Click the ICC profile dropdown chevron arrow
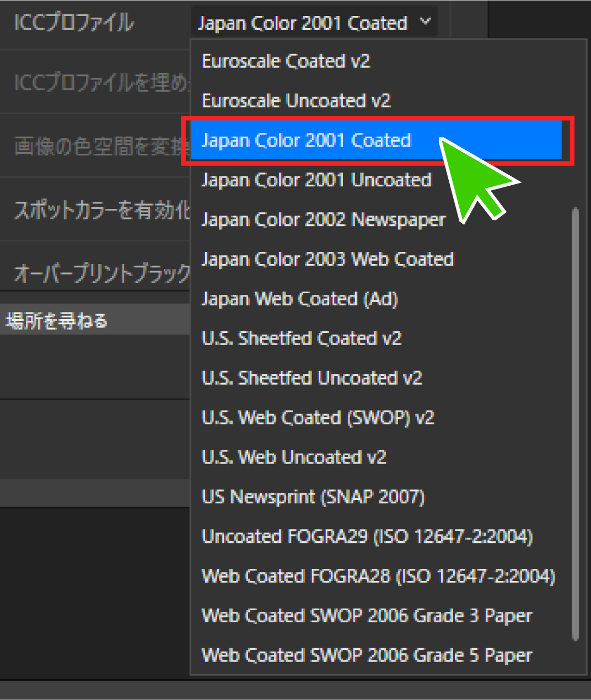Viewport: 591px width, 700px height. (x=425, y=22)
